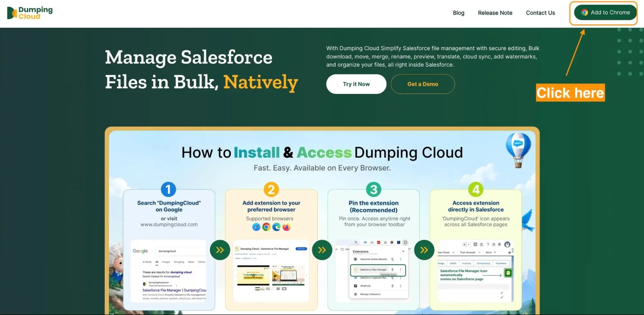The image size is (644, 315).
Task: Go to the Release Note page
Action: coord(495,13)
